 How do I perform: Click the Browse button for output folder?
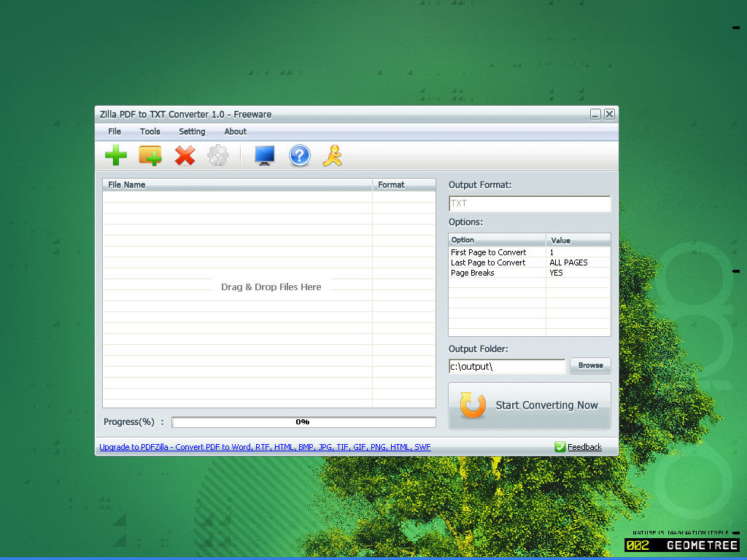(x=590, y=366)
